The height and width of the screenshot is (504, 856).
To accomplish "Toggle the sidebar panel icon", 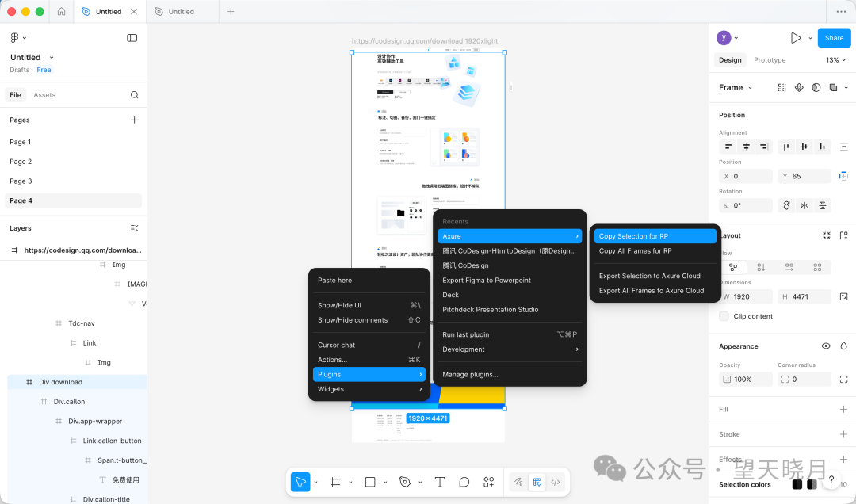I will (x=132, y=38).
